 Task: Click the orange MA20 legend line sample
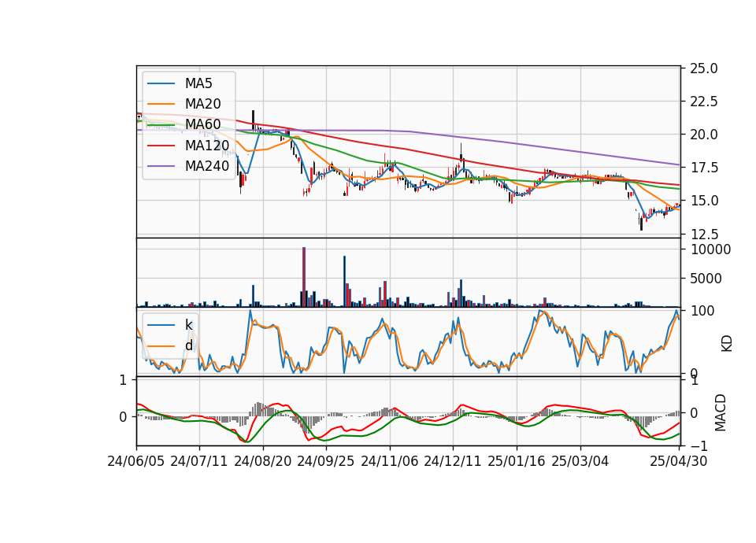161,104
